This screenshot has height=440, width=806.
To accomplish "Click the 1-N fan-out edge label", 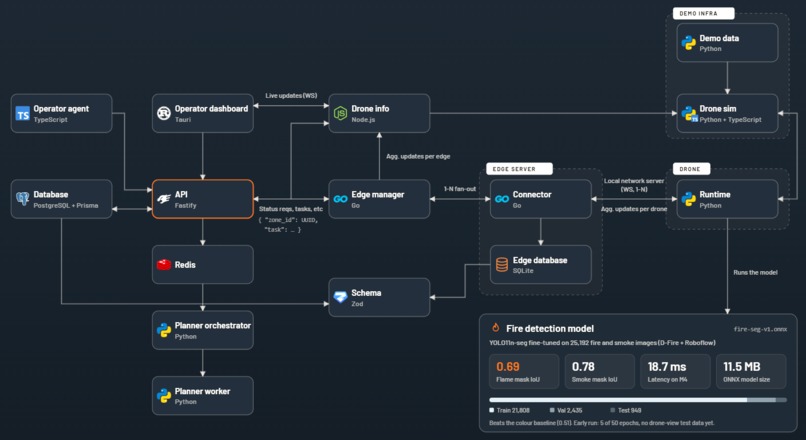I will (460, 189).
